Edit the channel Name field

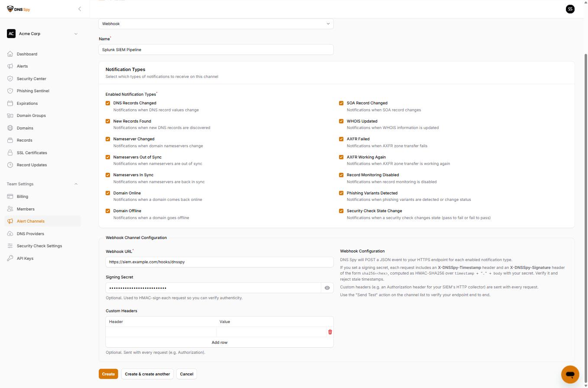pyautogui.click(x=216, y=50)
